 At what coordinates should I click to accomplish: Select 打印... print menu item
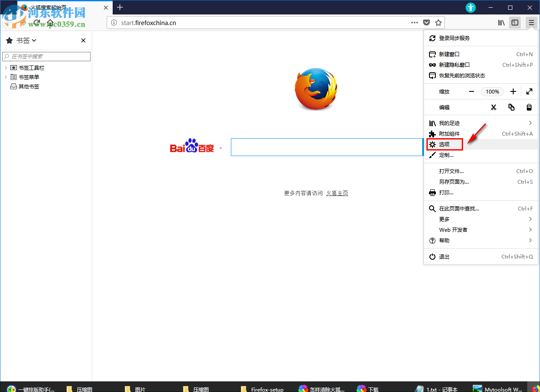click(x=481, y=192)
